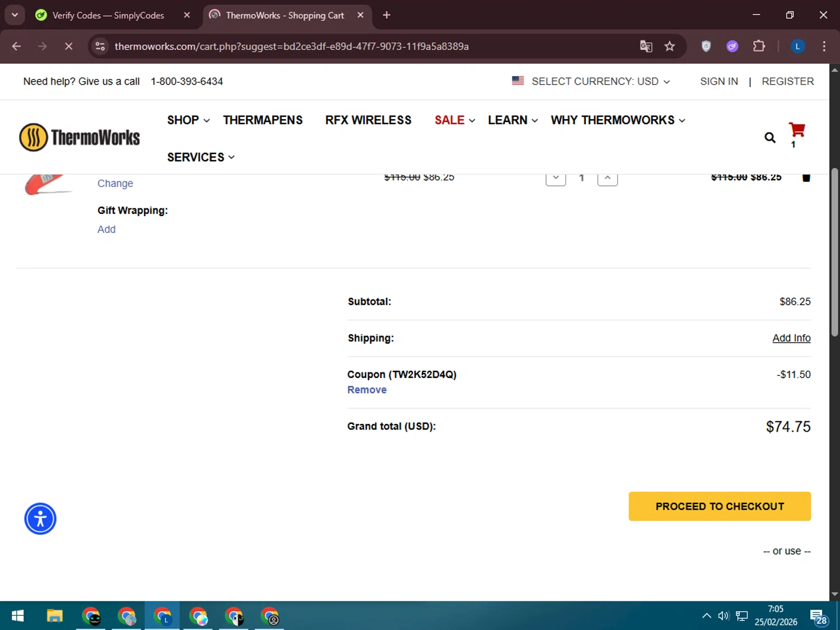The height and width of the screenshot is (630, 840).
Task: Click the Grand total $74.75 amount
Action: tap(788, 427)
